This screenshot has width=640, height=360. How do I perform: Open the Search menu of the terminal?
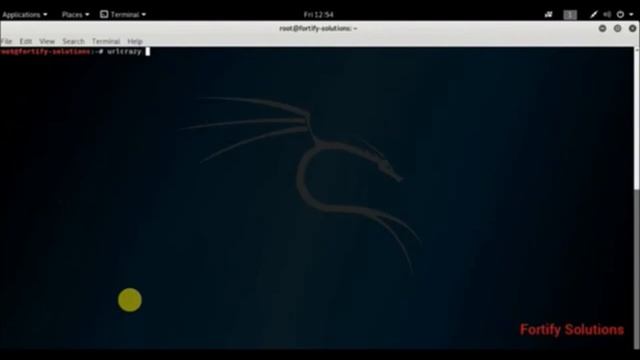[x=73, y=41]
